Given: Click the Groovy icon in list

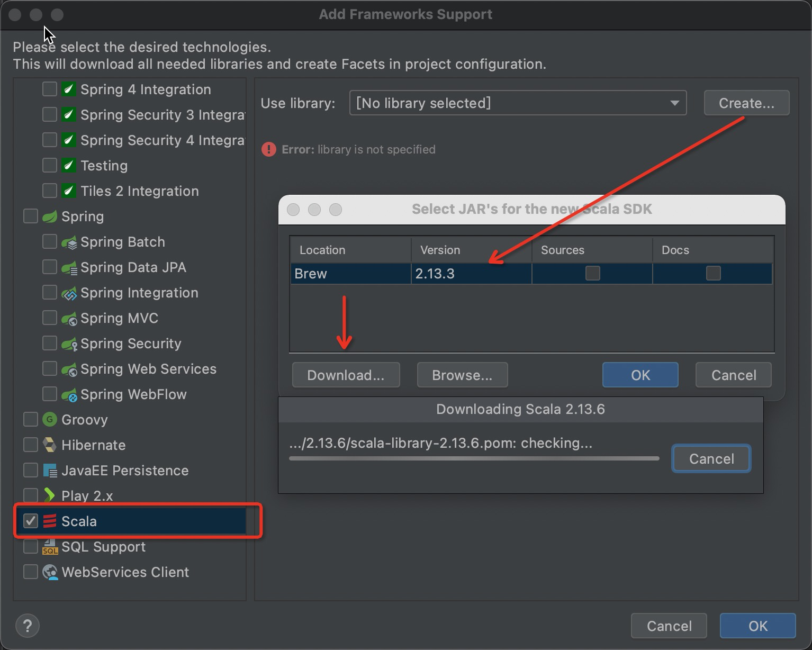Looking at the screenshot, I should tap(49, 420).
